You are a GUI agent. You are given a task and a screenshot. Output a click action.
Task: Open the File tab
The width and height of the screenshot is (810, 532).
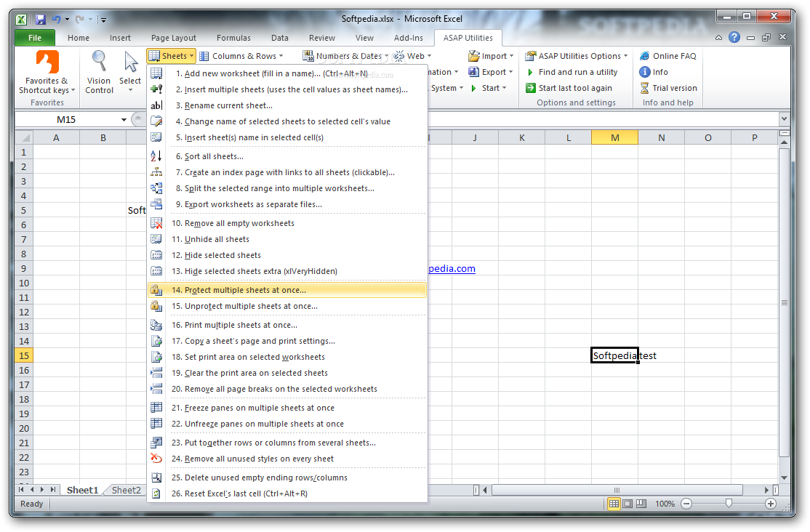pyautogui.click(x=35, y=38)
